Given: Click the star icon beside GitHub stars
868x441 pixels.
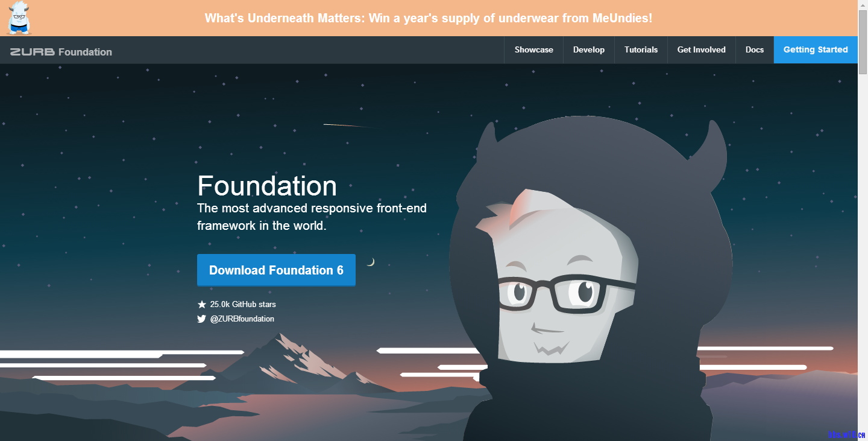Looking at the screenshot, I should click(x=202, y=305).
